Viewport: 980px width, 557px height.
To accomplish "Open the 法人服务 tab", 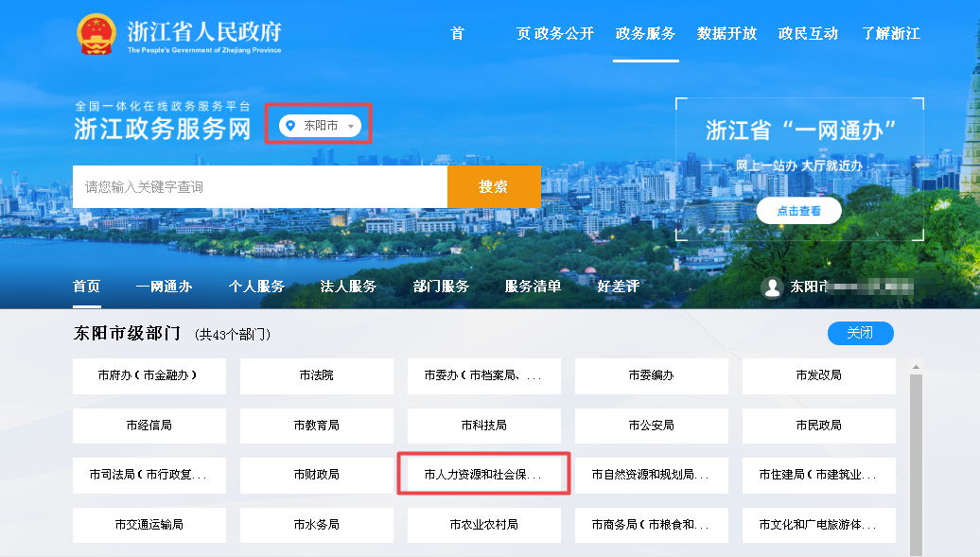I will pyautogui.click(x=348, y=287).
